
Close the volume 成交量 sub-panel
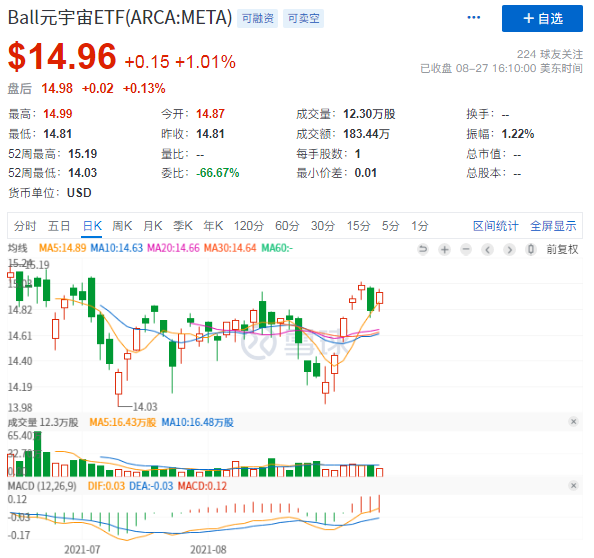click(574, 422)
